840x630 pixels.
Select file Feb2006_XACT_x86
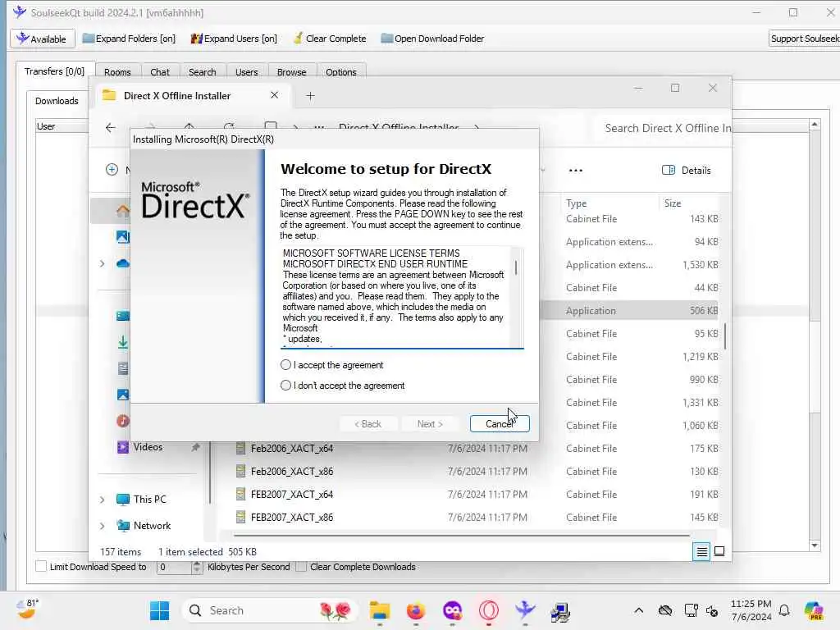click(x=291, y=472)
